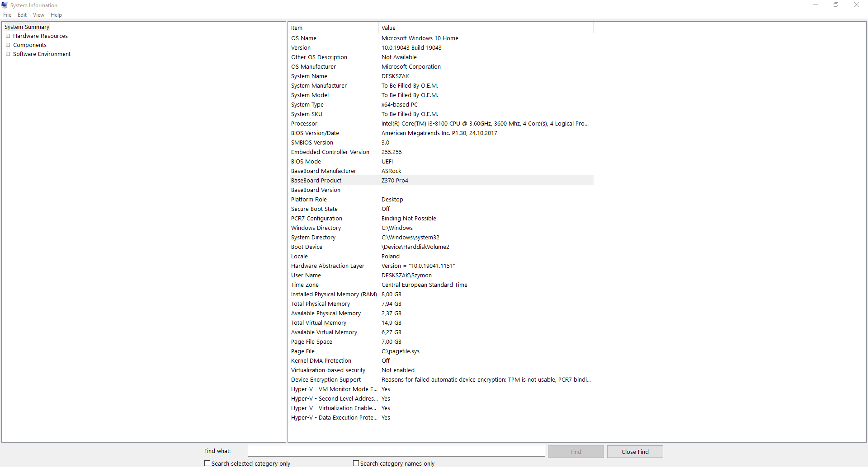Select Hyper-V - VM Monitor Mode row
Viewport: 868px width, 467px height.
pyautogui.click(x=441, y=389)
